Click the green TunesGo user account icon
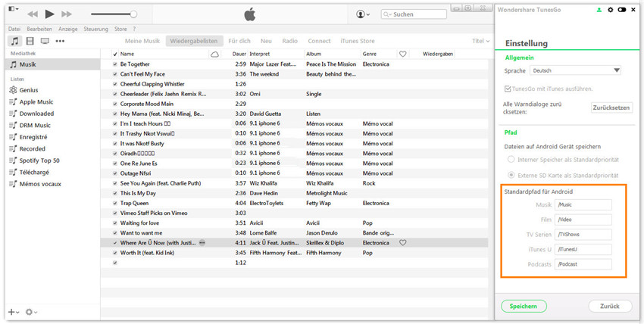This screenshot has width=644, height=324. tap(599, 10)
